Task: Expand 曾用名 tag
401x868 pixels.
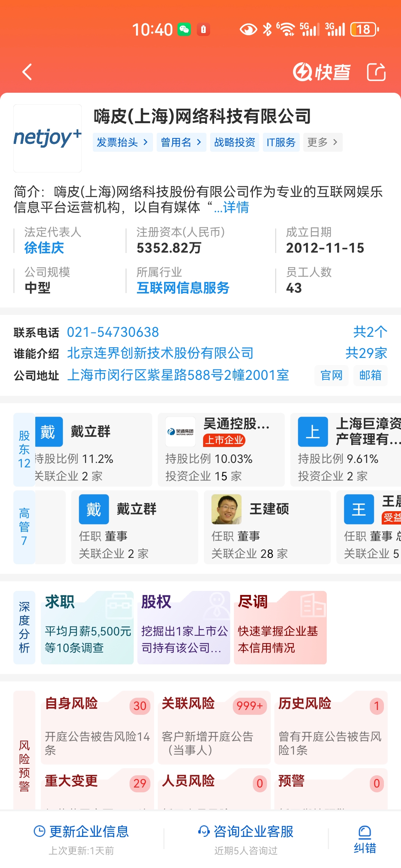Action: pos(181,142)
